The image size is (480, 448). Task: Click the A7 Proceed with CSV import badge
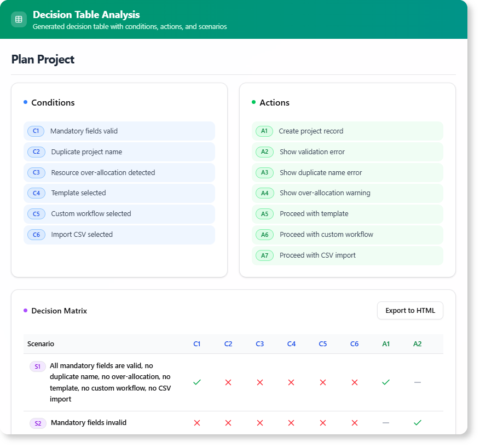[x=264, y=255]
